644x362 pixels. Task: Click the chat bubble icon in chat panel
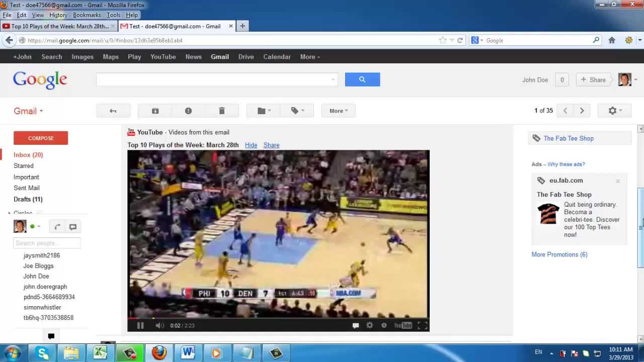[73, 227]
